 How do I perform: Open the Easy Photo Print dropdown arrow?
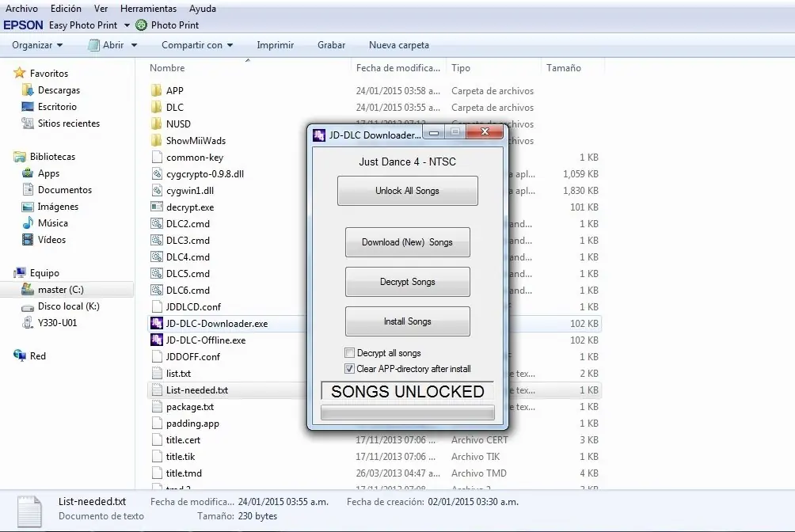pos(127,25)
